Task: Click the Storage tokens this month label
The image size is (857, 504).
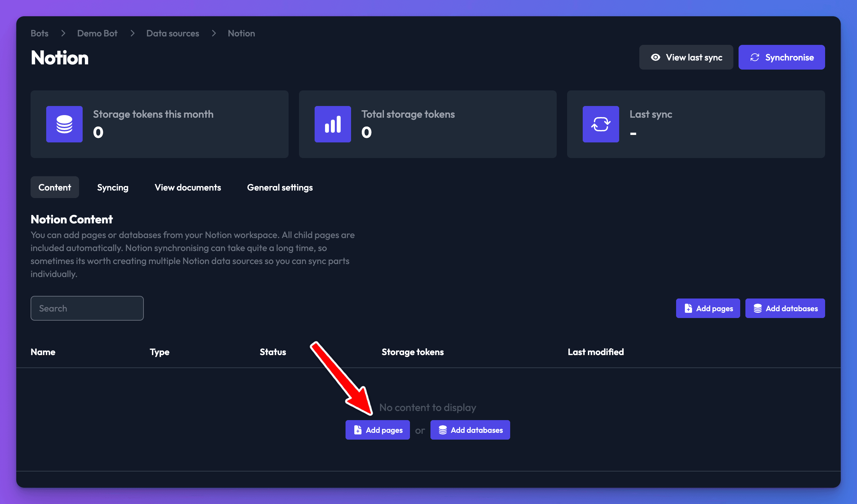Action: coord(153,114)
